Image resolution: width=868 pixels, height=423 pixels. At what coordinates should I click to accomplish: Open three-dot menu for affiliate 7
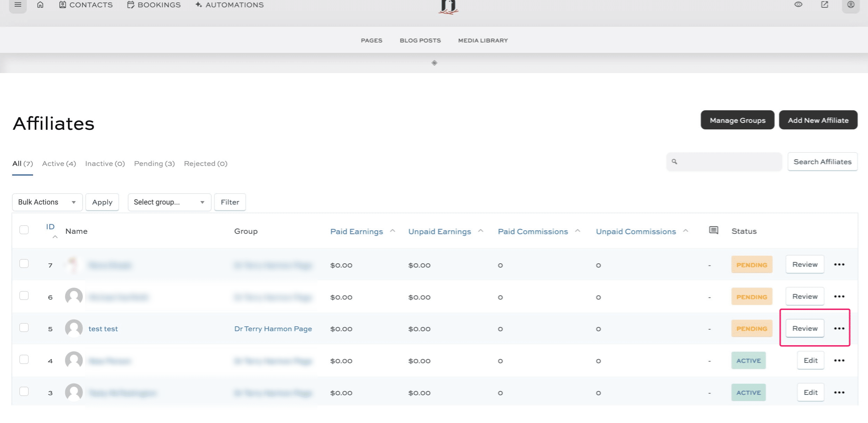click(x=839, y=265)
